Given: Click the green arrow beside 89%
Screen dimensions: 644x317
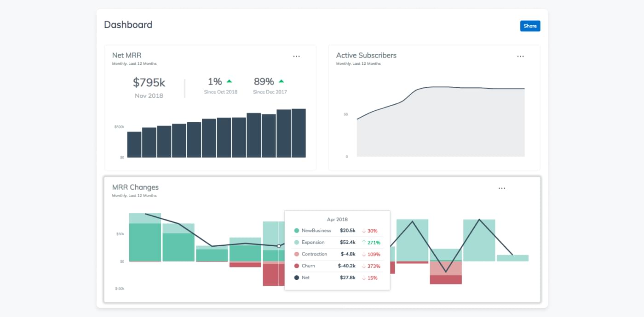Looking at the screenshot, I should [282, 81].
